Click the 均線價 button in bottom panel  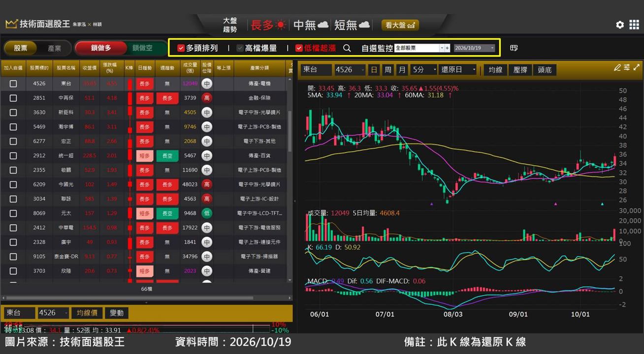pyautogui.click(x=87, y=313)
